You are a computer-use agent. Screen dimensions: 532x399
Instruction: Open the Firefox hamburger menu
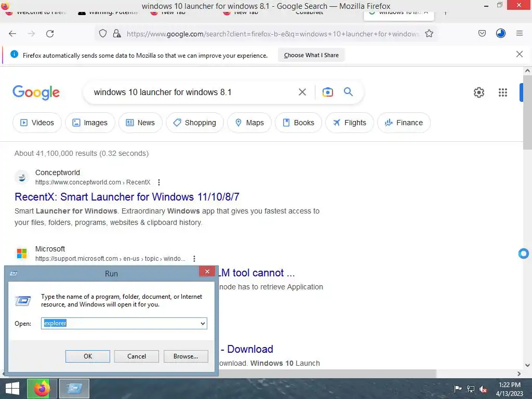(x=520, y=33)
